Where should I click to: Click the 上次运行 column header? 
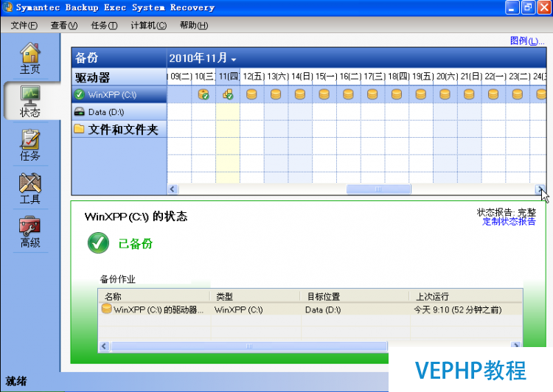click(466, 296)
